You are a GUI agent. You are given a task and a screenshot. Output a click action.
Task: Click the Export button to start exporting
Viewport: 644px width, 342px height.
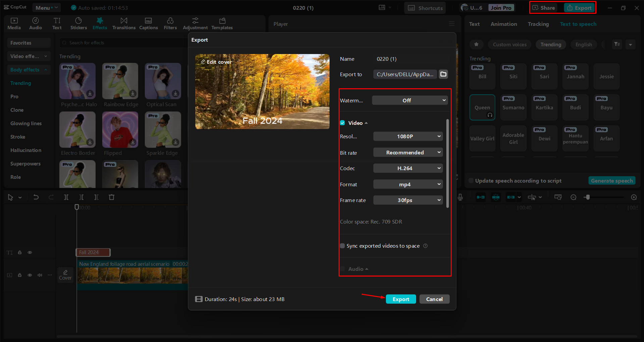[x=401, y=299]
